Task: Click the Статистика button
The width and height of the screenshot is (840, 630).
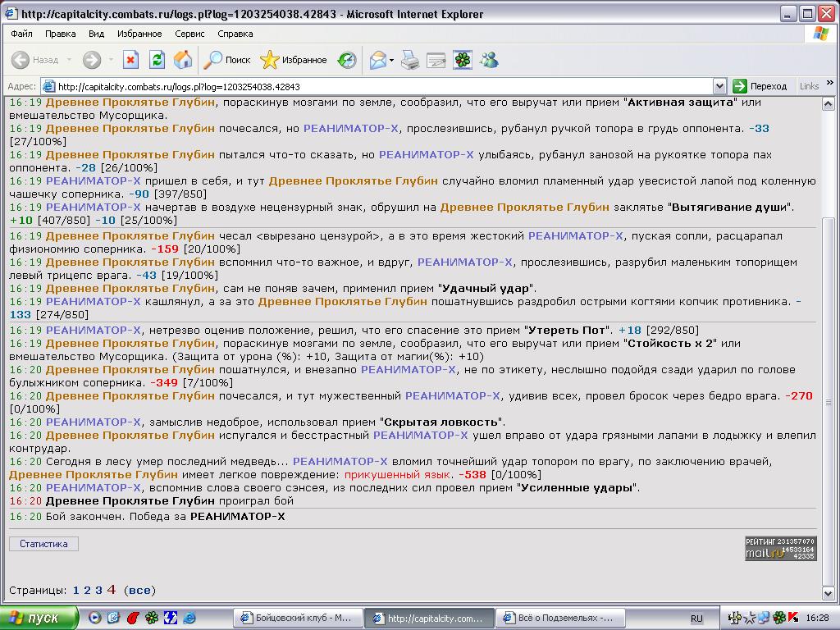Action: coord(44,544)
